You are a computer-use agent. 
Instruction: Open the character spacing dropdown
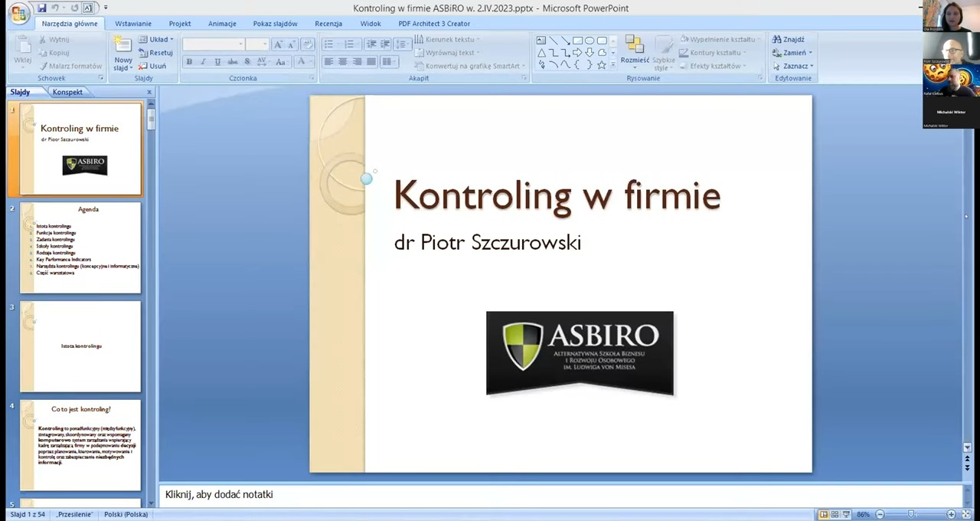(262, 62)
